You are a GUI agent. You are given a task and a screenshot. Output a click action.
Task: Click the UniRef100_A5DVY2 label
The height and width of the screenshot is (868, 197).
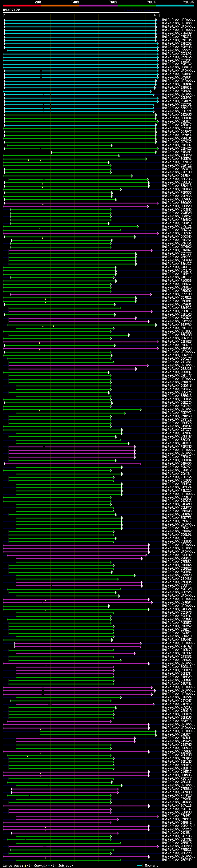point(177,413)
